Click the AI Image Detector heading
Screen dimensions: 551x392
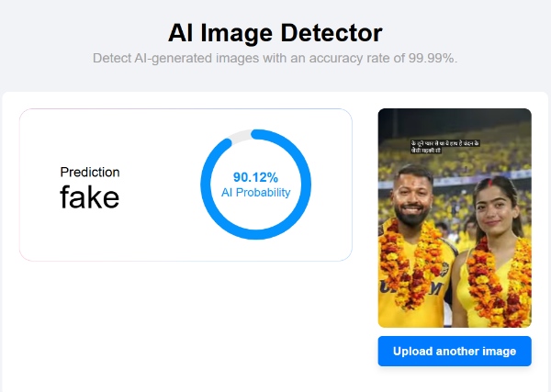pyautogui.click(x=275, y=34)
